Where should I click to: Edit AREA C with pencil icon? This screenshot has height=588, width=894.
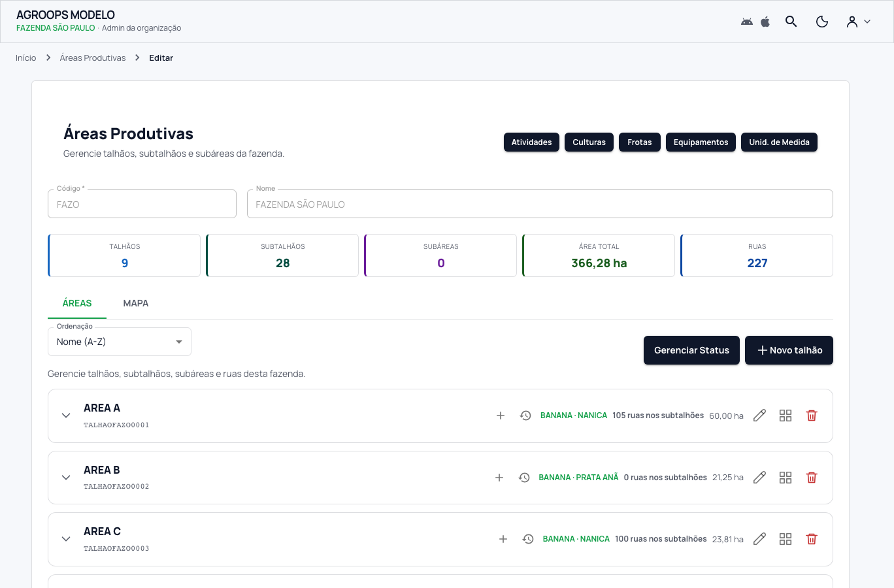[x=759, y=539]
